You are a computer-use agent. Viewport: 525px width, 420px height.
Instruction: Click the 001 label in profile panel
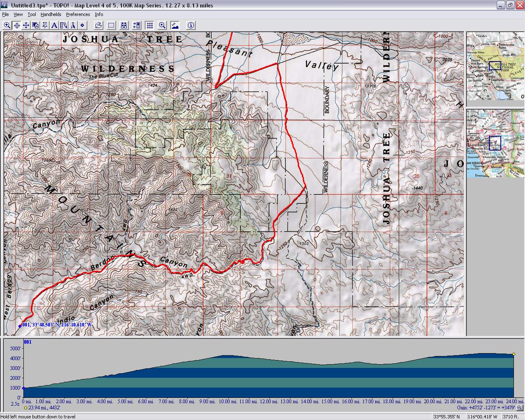click(x=27, y=342)
